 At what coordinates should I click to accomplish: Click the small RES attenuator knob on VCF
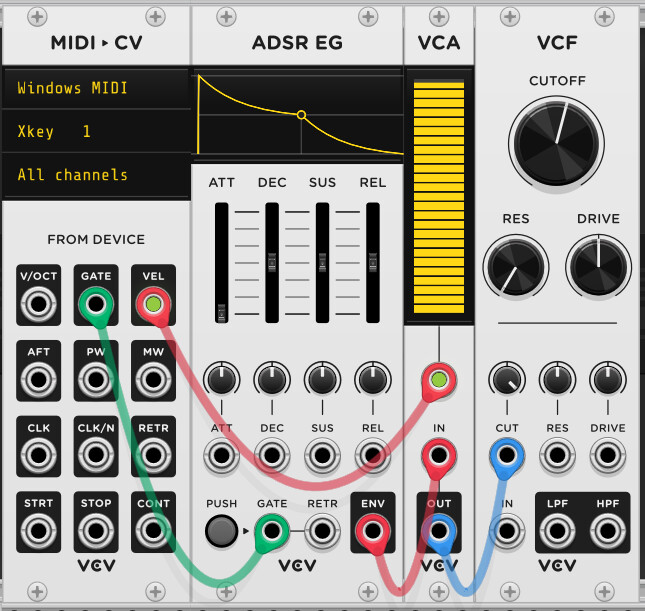(x=557, y=380)
